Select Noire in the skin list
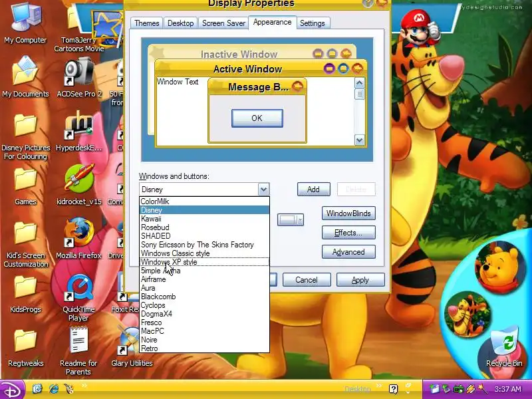Viewport: 532px width, 399px height. click(204, 340)
